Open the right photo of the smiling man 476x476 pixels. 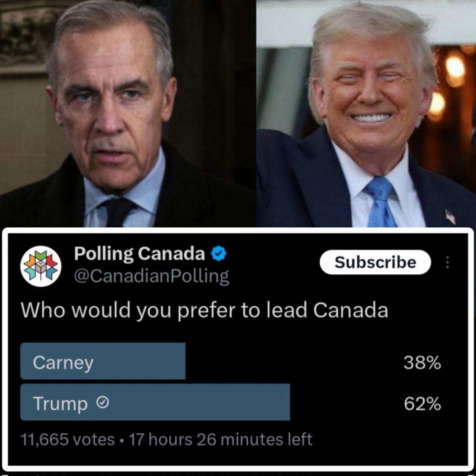366,113
